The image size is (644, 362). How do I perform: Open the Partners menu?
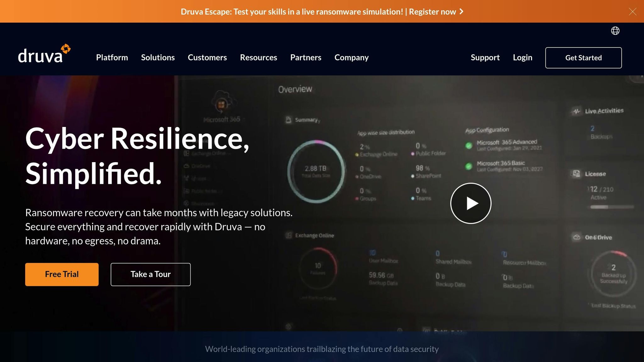point(306,58)
